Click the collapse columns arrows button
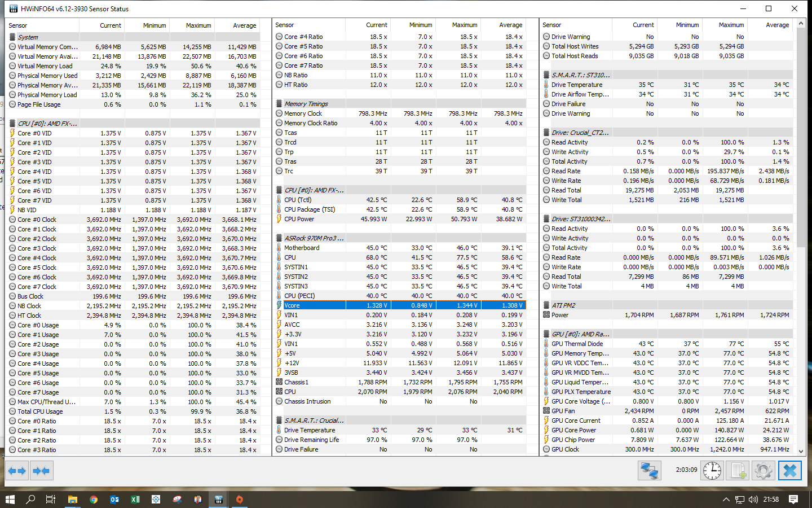Viewport: 812px width, 508px height. pos(41,470)
